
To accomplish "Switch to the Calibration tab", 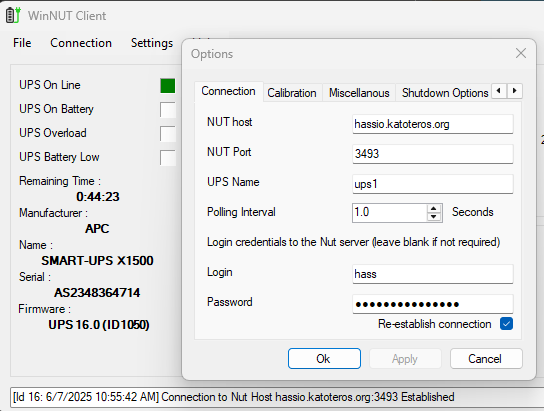I will click(x=292, y=93).
